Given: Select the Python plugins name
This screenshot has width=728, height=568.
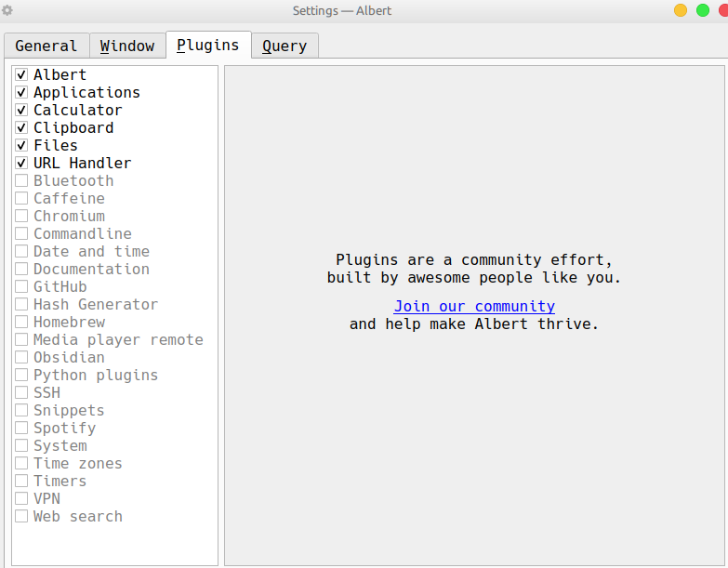Looking at the screenshot, I should click(96, 375).
